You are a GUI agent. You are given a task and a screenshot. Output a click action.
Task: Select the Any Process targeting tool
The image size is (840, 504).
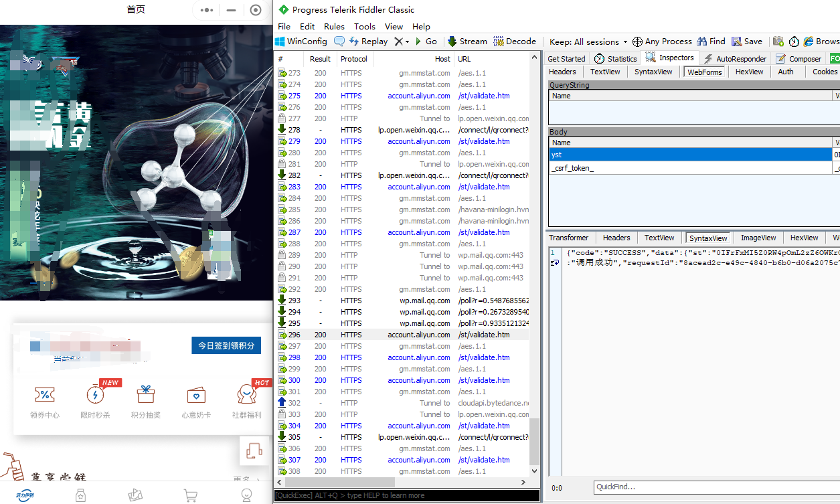(662, 41)
